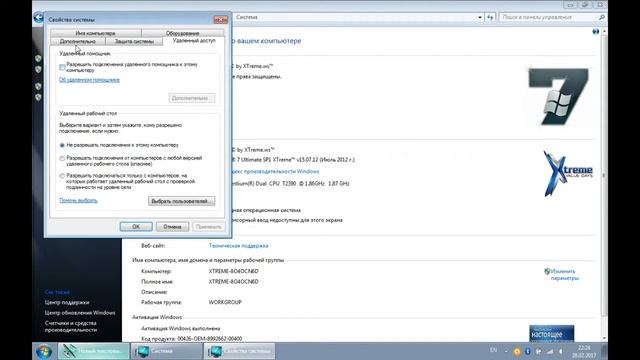This screenshot has height=360, width=640.
Task: Click the Bluetooth tray icon
Action: point(527,351)
